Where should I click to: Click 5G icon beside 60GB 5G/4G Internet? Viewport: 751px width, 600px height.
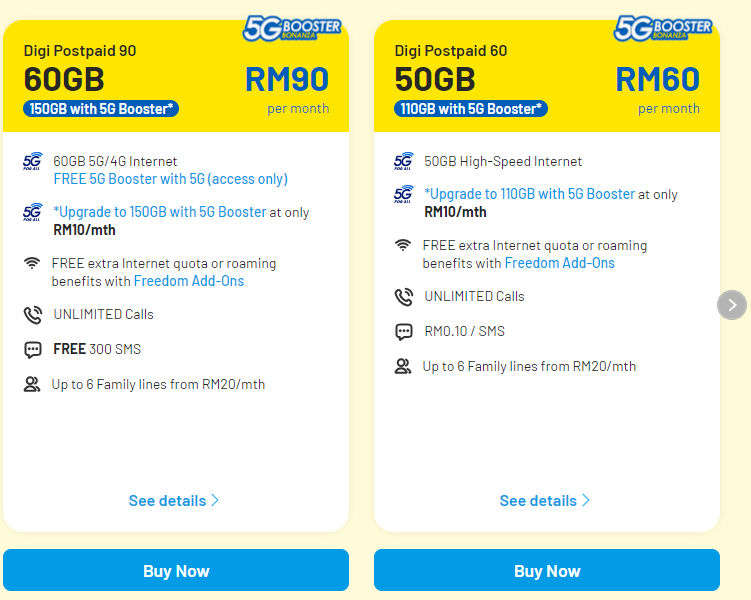tap(33, 161)
